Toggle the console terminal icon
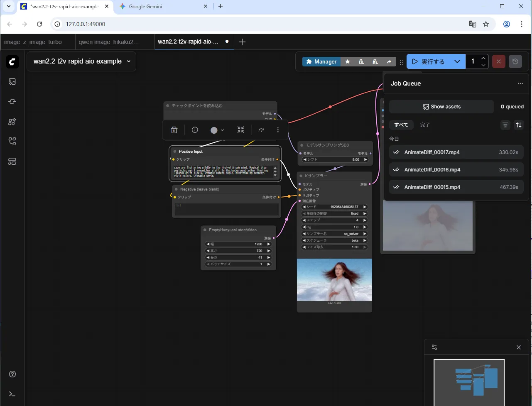Viewport: 532px width, 406px height. coord(12,394)
